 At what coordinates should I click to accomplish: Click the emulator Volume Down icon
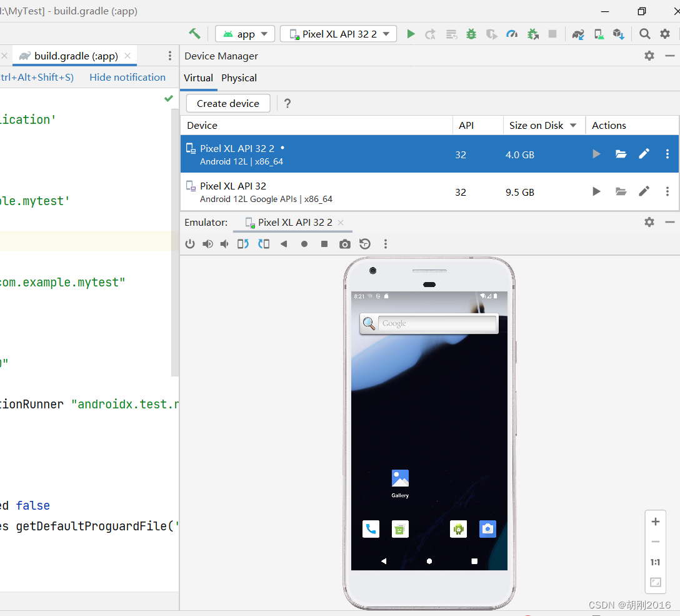pyautogui.click(x=224, y=244)
